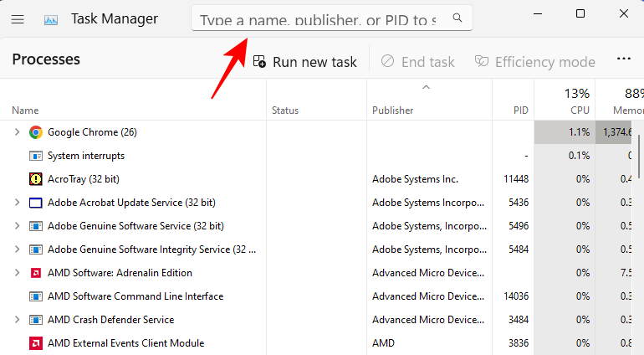
Task: Open the hamburger navigation menu
Action: 18,18
